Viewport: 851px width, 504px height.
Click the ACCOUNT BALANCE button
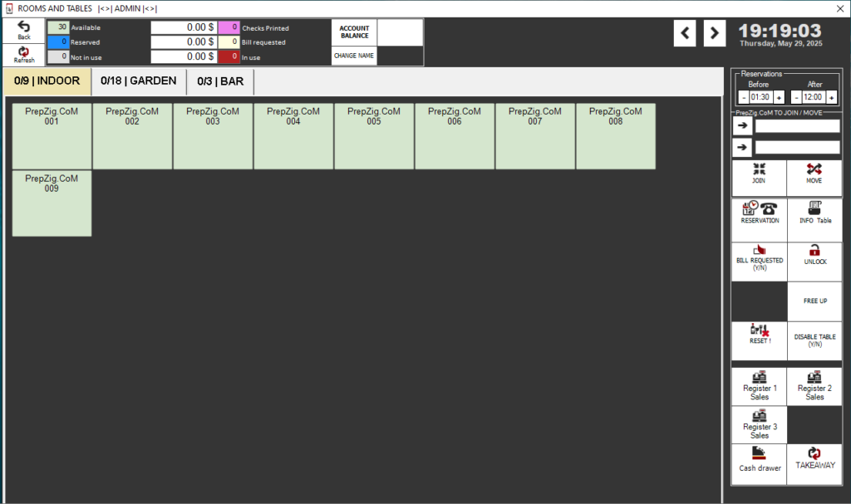point(354,32)
